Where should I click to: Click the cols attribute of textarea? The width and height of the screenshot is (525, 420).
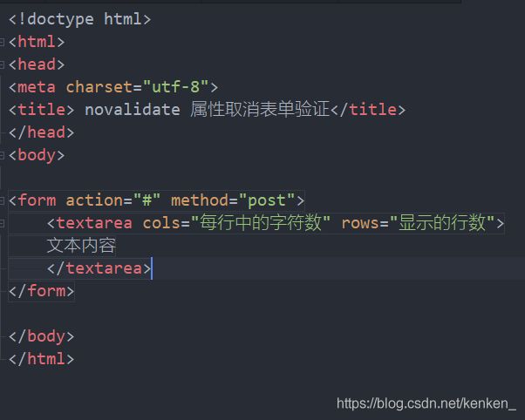(161, 223)
